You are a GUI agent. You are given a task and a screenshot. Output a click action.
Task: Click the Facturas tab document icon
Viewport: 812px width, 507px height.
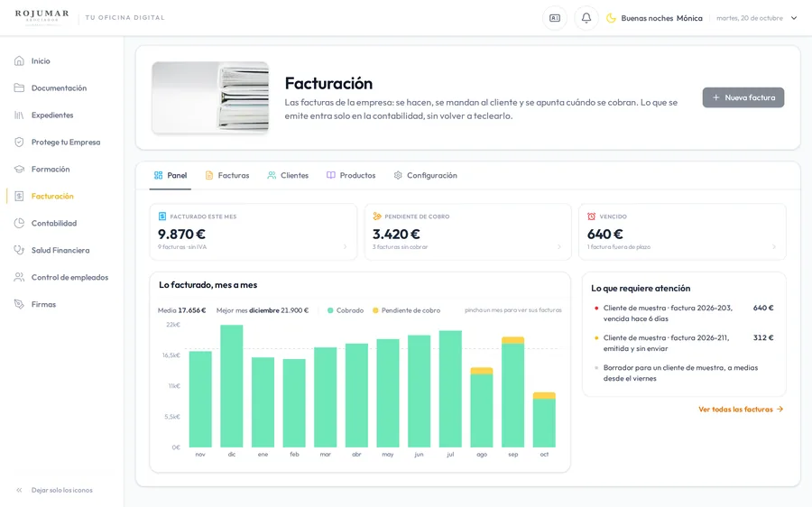pos(209,176)
